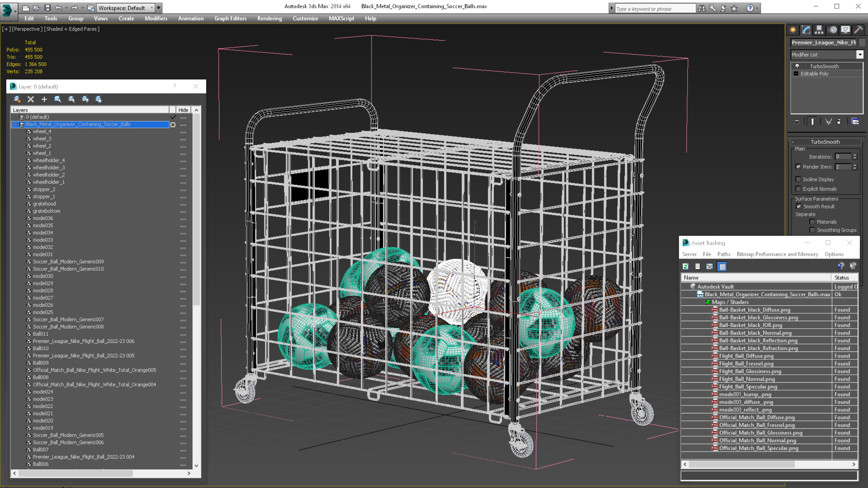Open the Paths menu in Asset Tracking

pyautogui.click(x=724, y=254)
